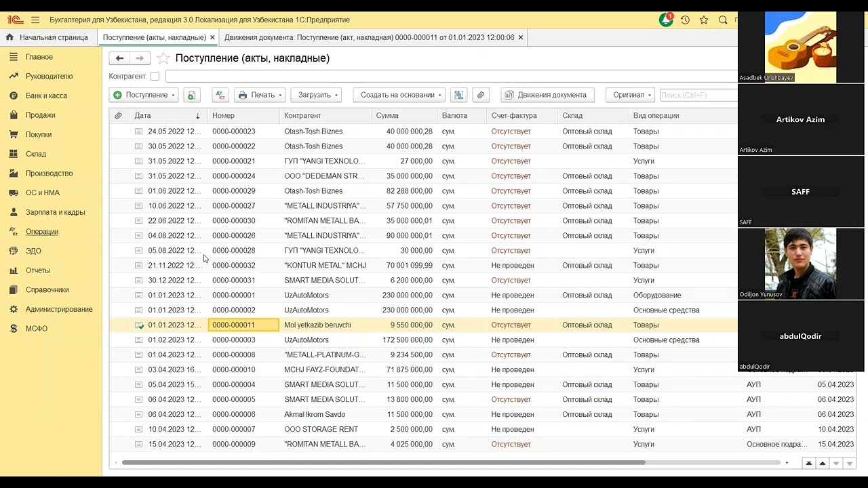Click the amount 172 500 000,00

point(412,340)
